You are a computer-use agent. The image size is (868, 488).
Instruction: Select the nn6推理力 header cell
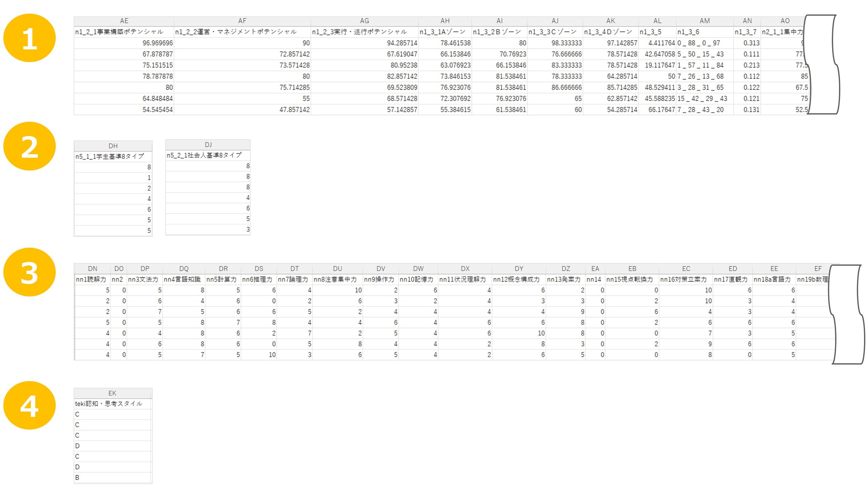pos(259,280)
